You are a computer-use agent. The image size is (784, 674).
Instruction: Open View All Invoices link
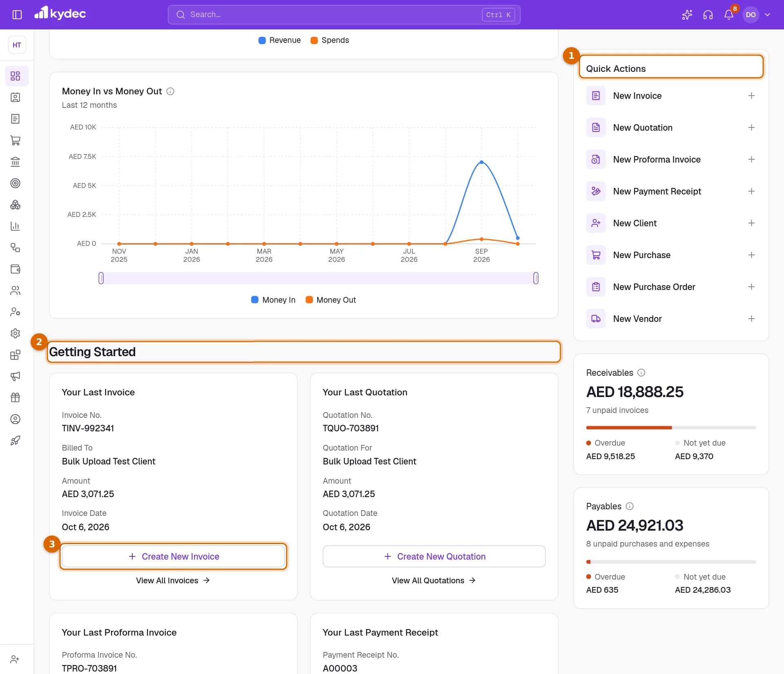tap(173, 580)
